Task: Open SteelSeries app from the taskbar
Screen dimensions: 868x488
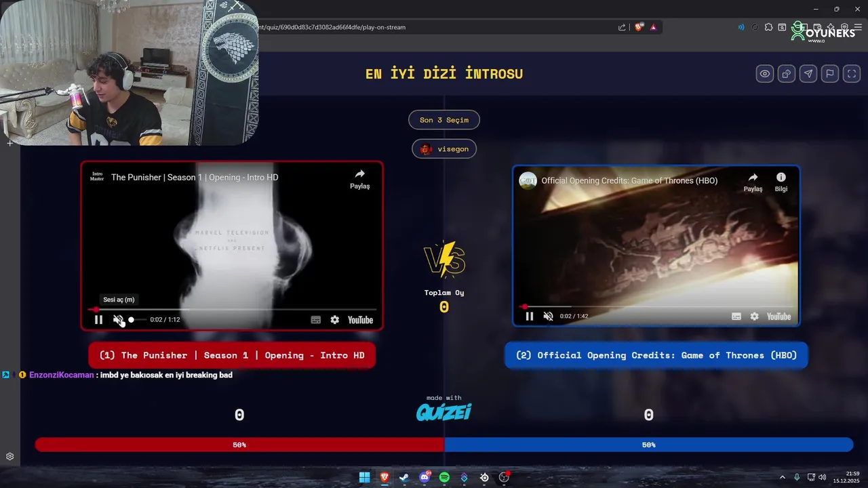Action: [x=484, y=477]
